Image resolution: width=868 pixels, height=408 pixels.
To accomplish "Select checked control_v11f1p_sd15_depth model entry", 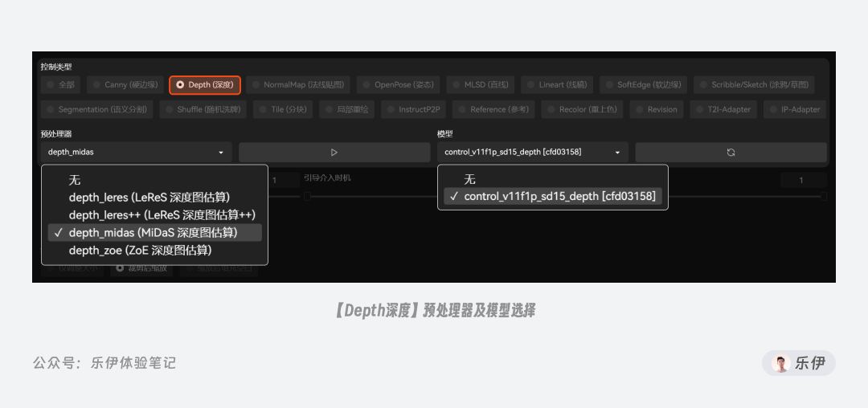I will (552, 196).
